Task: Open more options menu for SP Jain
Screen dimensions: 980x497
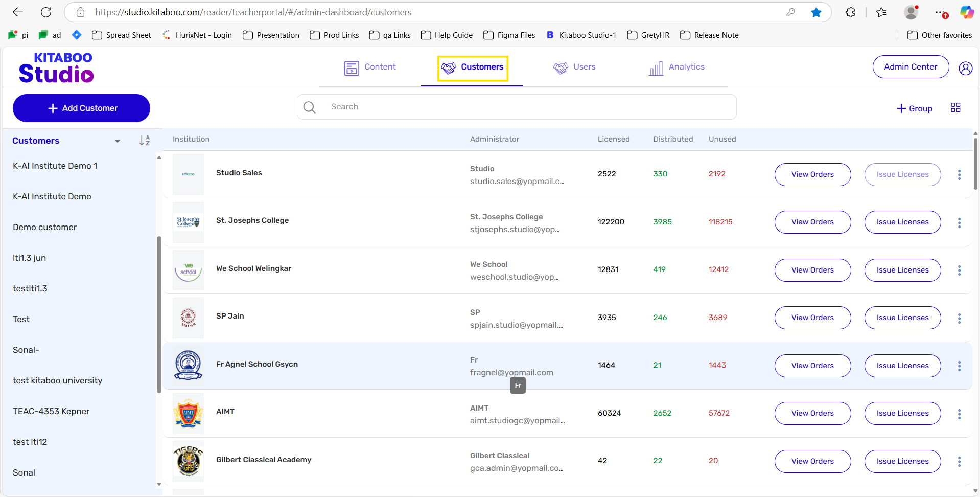Action: coord(959,318)
